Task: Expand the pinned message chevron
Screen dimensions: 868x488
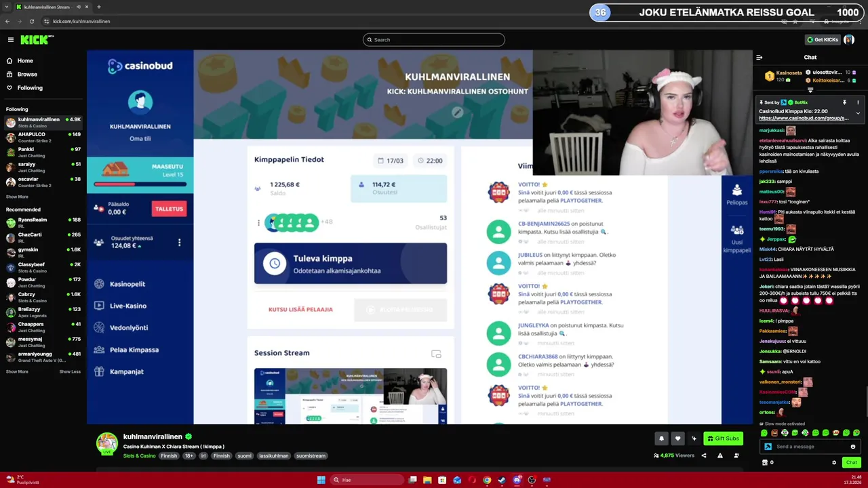Action: point(858,113)
